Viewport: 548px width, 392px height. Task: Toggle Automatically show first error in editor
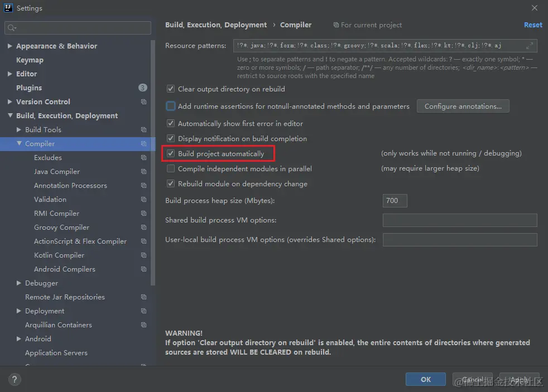[171, 123]
